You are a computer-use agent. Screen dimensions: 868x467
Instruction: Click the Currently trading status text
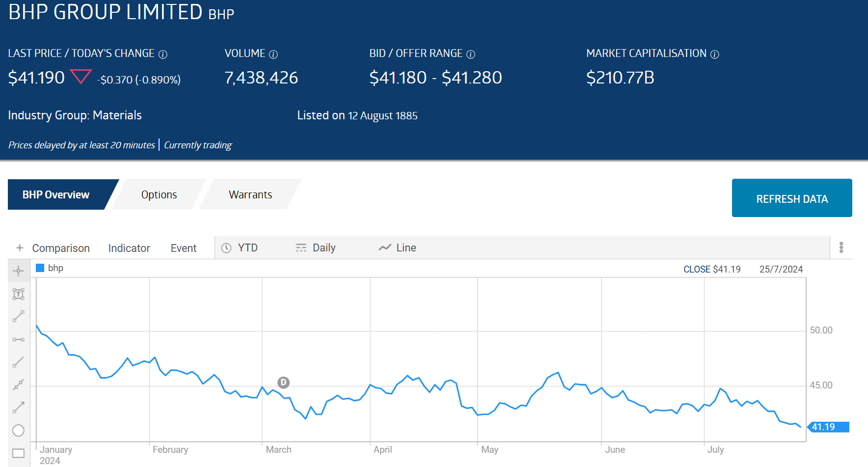point(198,145)
